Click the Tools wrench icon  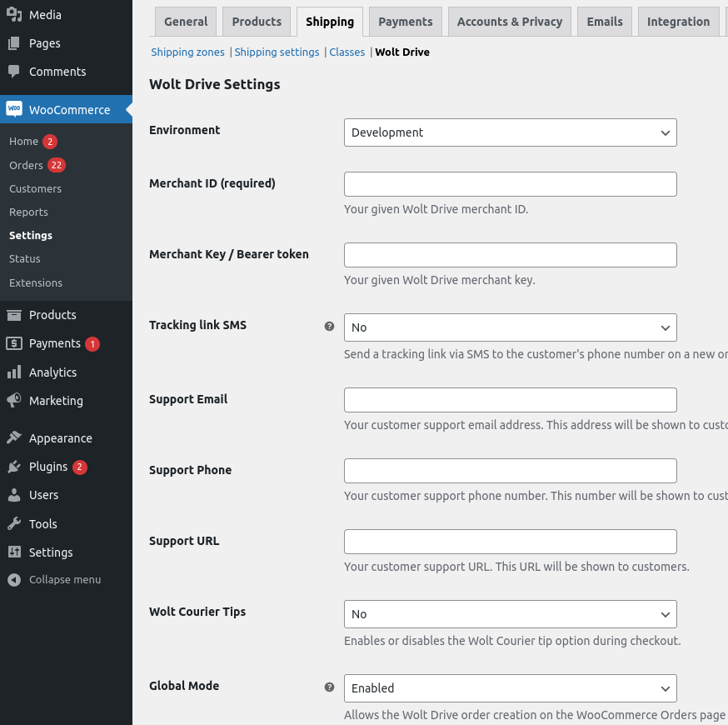(14, 524)
